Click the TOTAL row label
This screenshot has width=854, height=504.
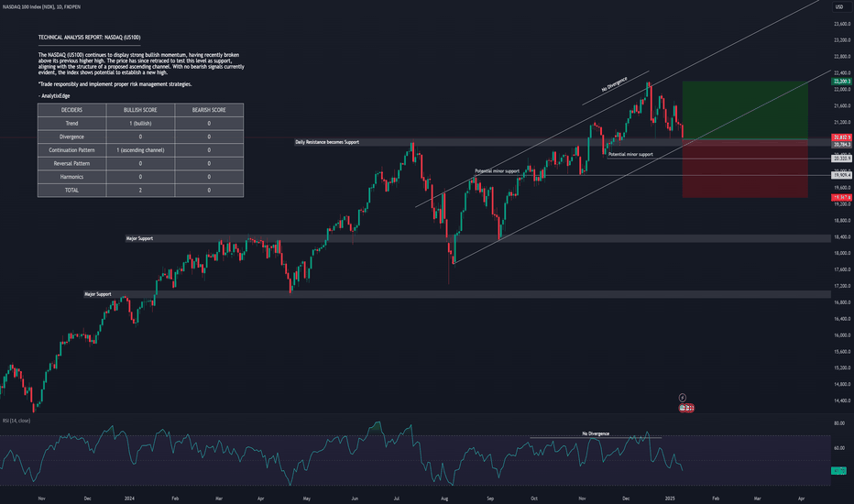[71, 191]
